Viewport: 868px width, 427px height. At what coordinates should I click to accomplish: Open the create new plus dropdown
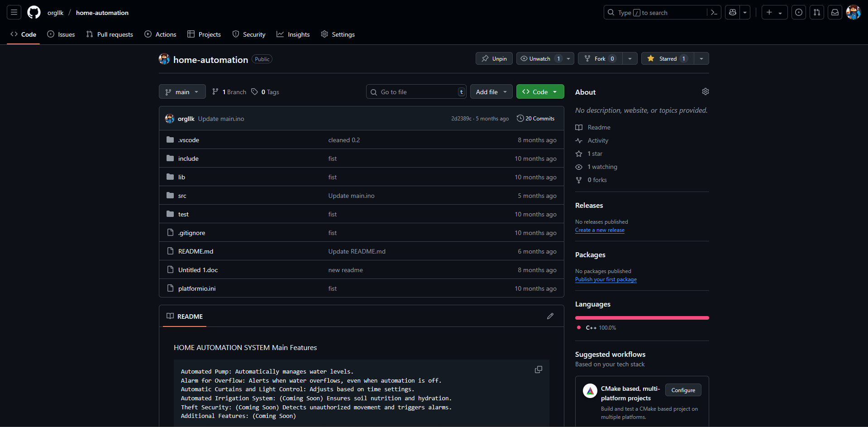(x=774, y=12)
